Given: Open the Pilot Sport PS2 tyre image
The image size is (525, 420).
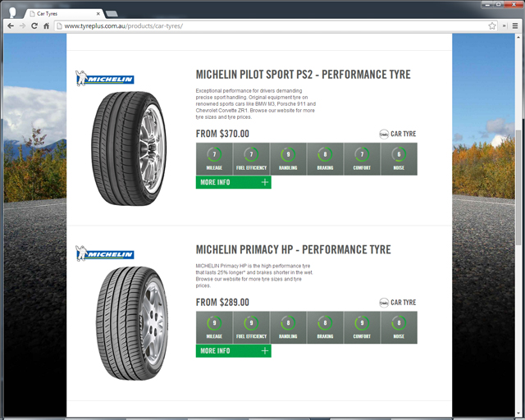Looking at the screenshot, I should click(x=129, y=148).
